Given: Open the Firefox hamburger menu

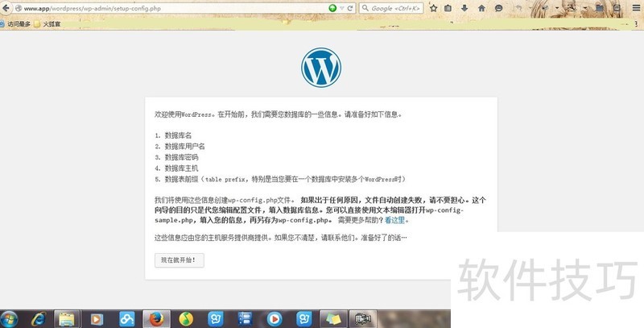Looking at the screenshot, I should [636, 8].
